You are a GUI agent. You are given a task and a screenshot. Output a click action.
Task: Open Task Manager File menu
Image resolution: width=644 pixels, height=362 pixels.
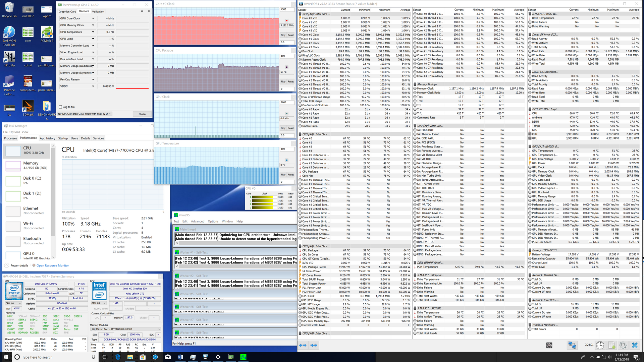5,132
